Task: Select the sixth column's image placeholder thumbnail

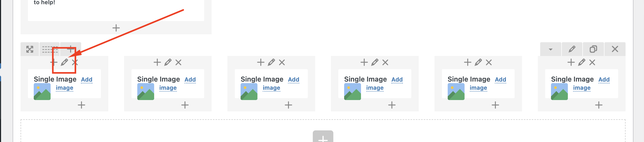Action: pyautogui.click(x=559, y=92)
